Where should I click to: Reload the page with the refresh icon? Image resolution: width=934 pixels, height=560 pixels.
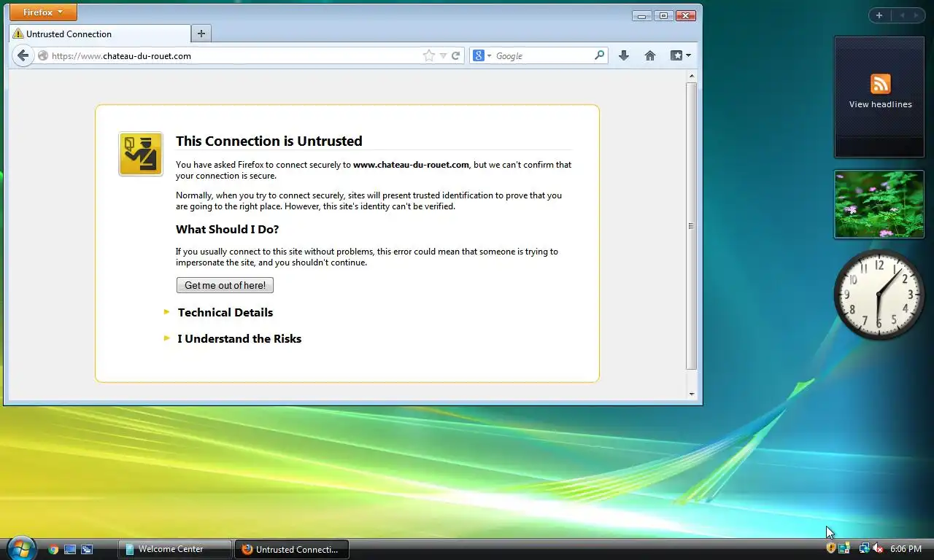pyautogui.click(x=456, y=55)
